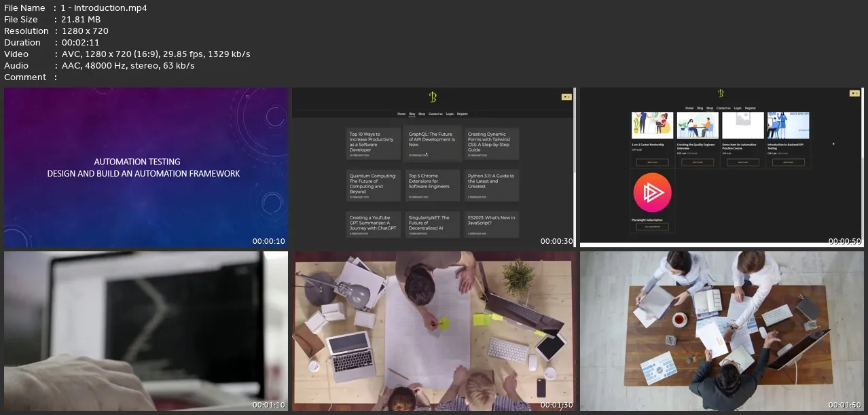The height and width of the screenshot is (415, 868).
Task: Open post Python 3.11: A Guide to the Latest
Action: pyautogui.click(x=492, y=185)
